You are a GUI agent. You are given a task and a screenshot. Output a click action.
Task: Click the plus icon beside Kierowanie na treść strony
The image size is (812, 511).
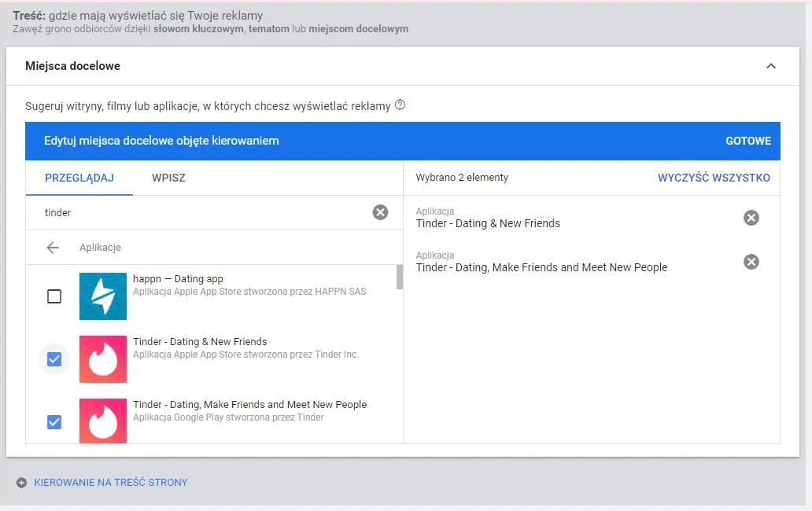(21, 482)
